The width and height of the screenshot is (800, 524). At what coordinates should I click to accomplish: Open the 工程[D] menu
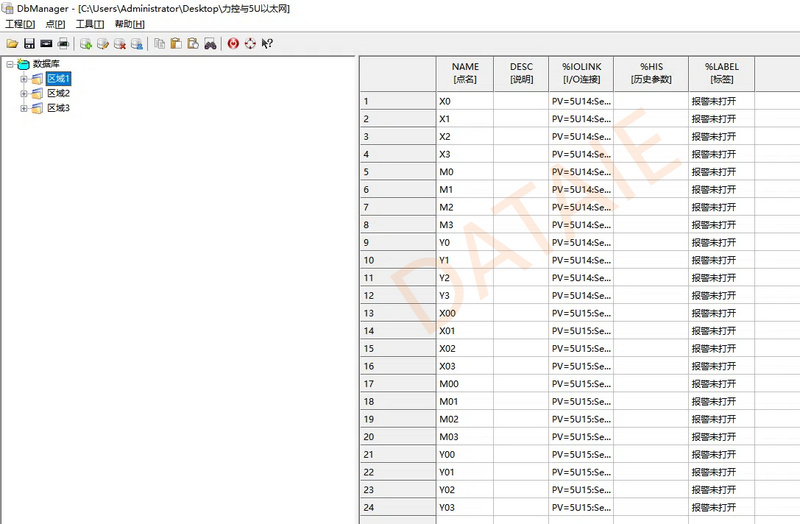click(20, 24)
